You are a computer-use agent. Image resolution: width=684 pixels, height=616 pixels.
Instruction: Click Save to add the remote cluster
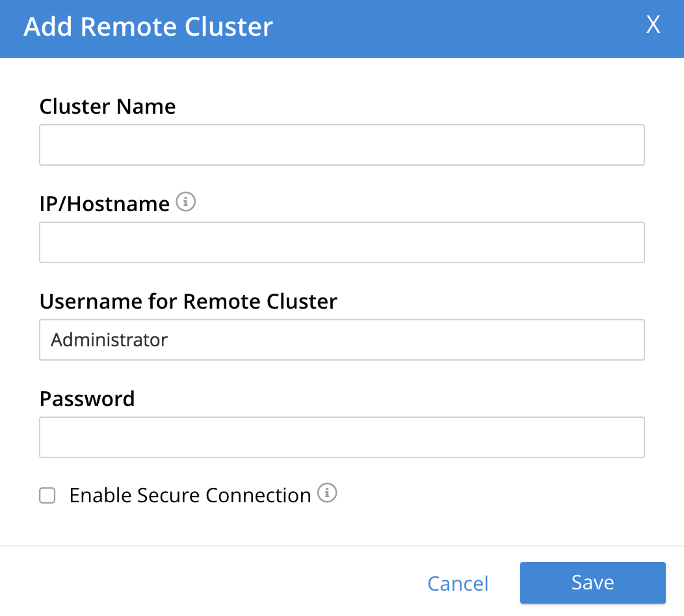(592, 582)
